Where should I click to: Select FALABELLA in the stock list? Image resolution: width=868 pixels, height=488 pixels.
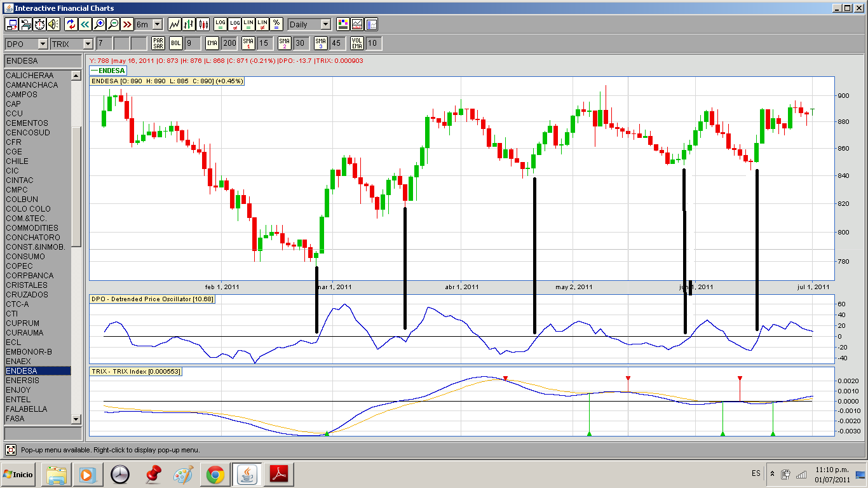(x=37, y=409)
